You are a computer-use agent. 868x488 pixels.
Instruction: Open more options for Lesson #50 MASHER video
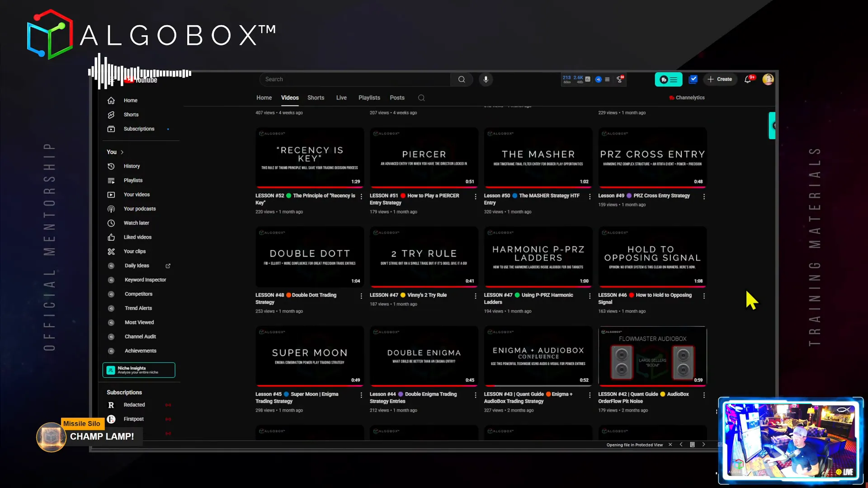[590, 197]
